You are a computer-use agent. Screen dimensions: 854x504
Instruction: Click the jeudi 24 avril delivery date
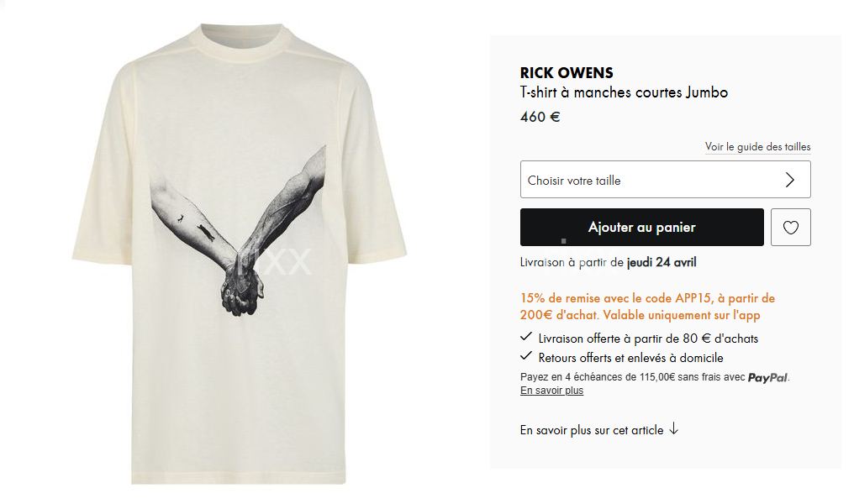[x=662, y=262]
